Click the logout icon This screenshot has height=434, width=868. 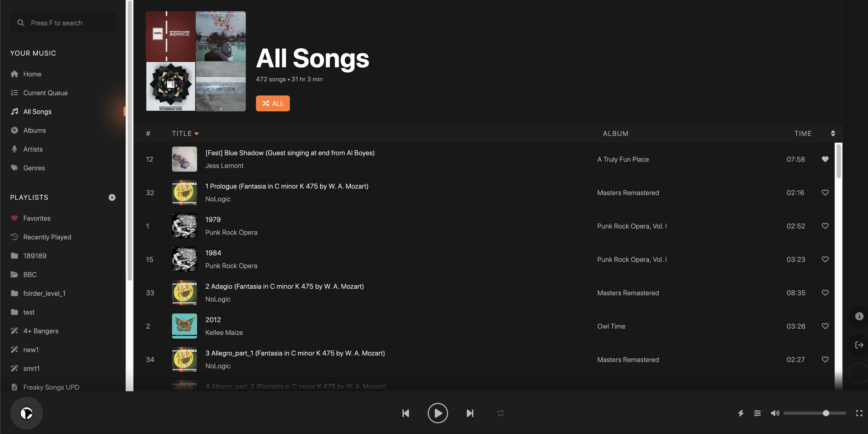click(x=859, y=345)
